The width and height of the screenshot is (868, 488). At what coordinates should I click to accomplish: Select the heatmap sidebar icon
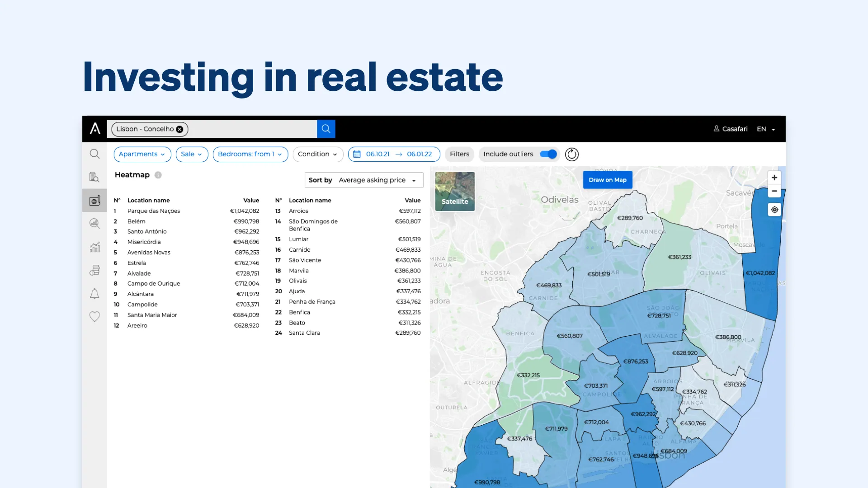tap(94, 200)
